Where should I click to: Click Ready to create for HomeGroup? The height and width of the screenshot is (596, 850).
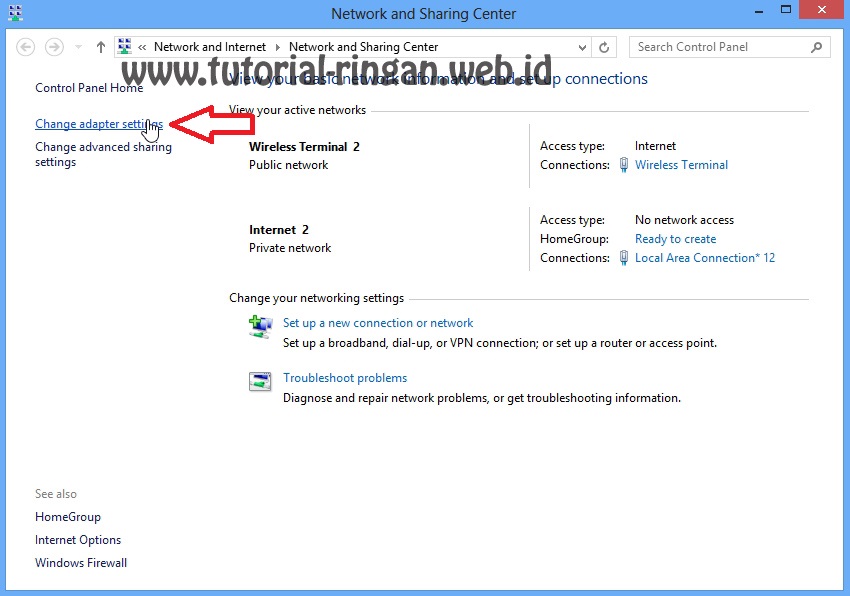[675, 239]
